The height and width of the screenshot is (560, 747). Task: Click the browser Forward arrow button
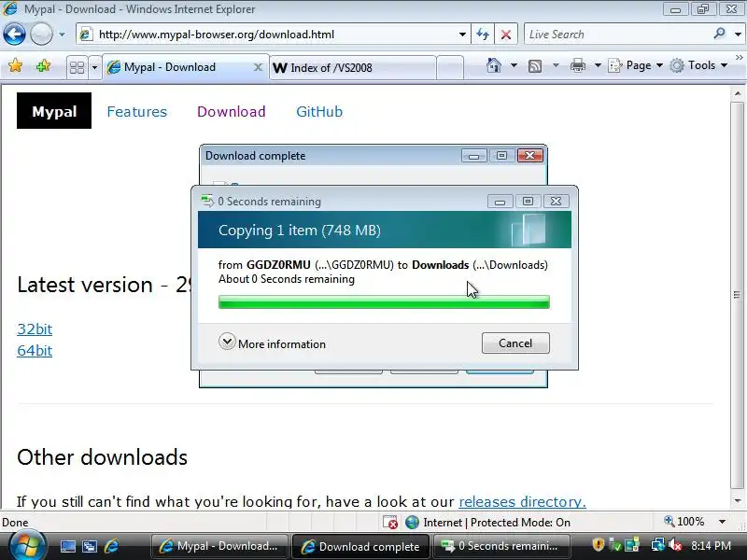pos(41,35)
